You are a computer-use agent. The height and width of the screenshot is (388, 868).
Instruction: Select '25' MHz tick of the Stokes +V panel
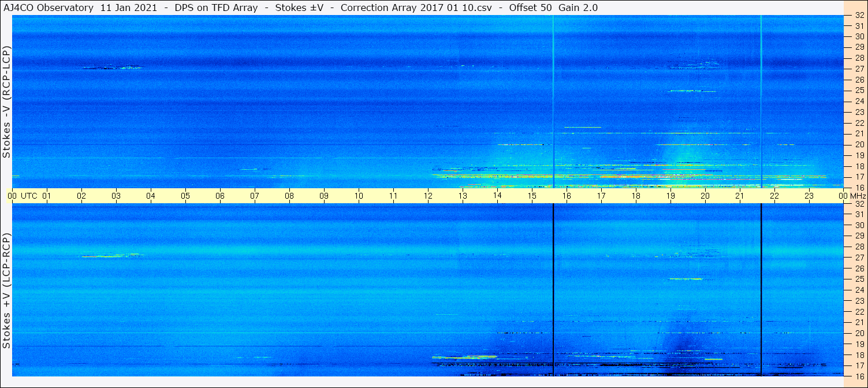tap(859, 279)
